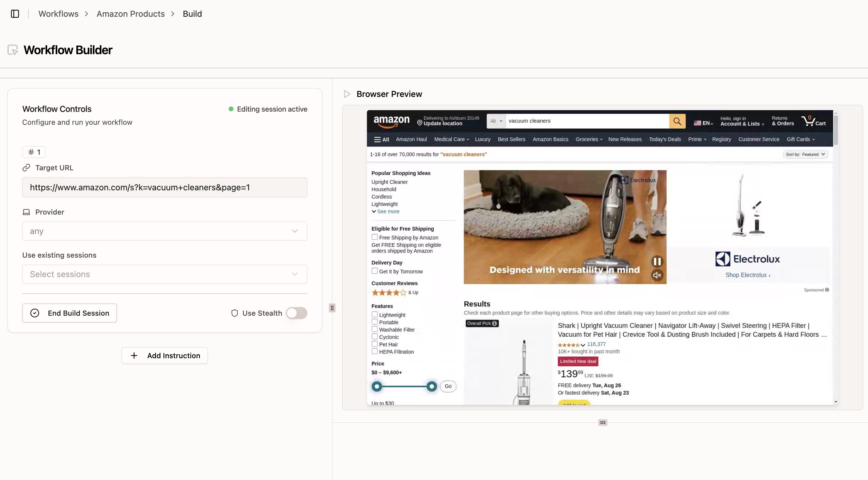
Task: Toggle the sidebar panel icon
Action: pos(15,14)
